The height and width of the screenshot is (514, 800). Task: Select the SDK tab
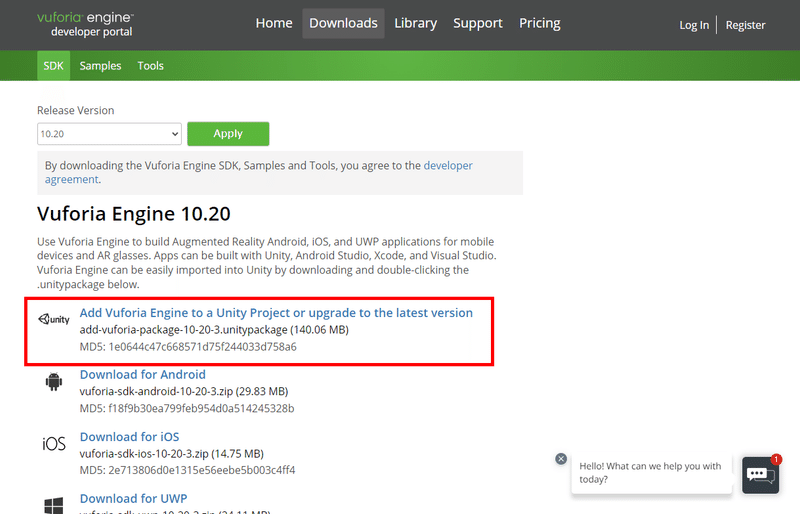(54, 66)
